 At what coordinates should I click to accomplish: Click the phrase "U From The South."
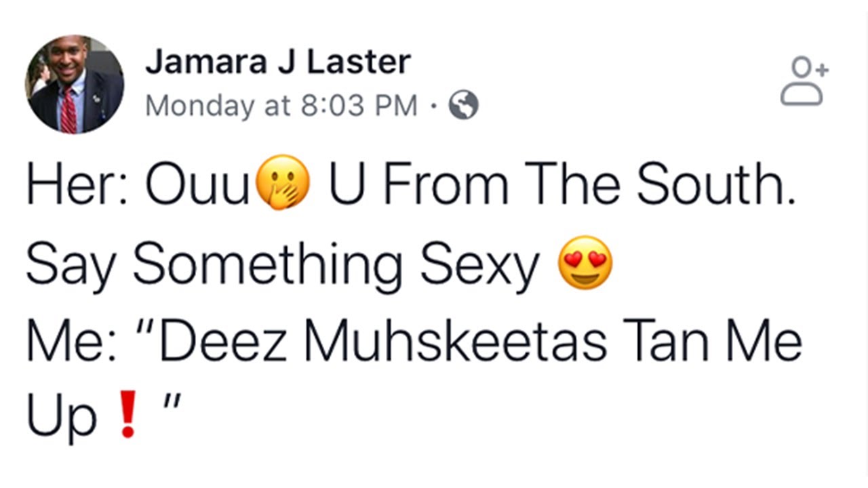click(x=561, y=186)
